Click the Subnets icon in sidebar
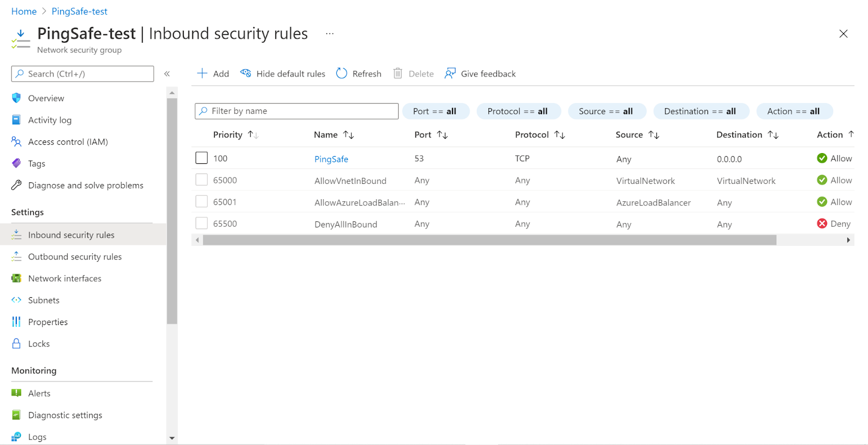The image size is (868, 445). coord(16,300)
